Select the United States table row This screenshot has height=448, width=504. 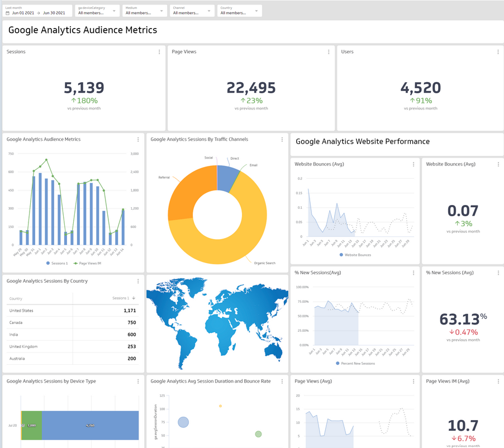(x=72, y=311)
